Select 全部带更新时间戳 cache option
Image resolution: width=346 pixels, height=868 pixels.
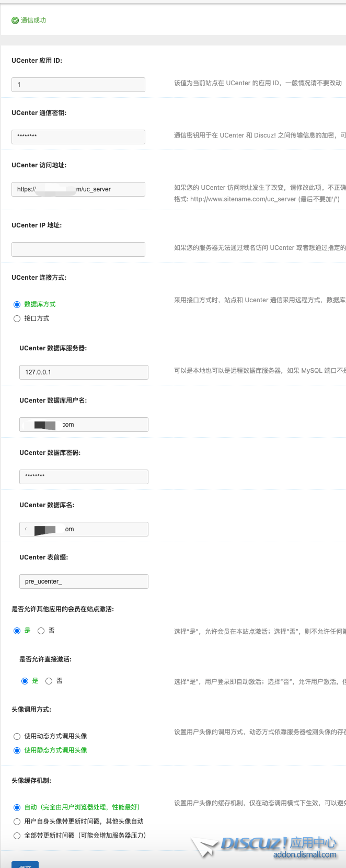tap(17, 836)
